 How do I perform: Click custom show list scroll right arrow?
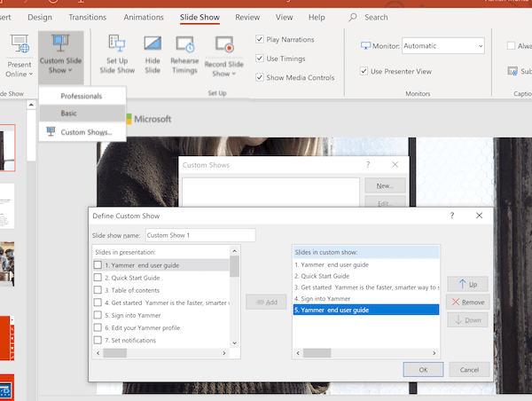[x=434, y=353]
